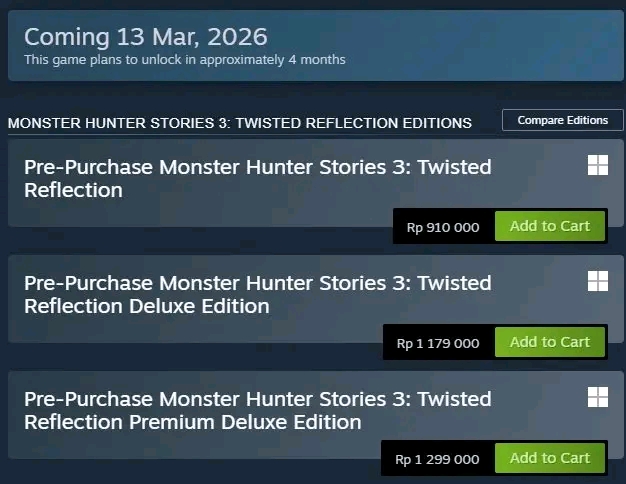
Task: Click the approximately 4 months unlock notice
Action: [x=185, y=60]
